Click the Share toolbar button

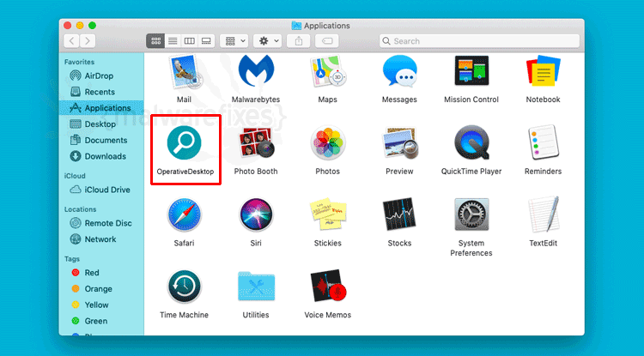click(299, 41)
